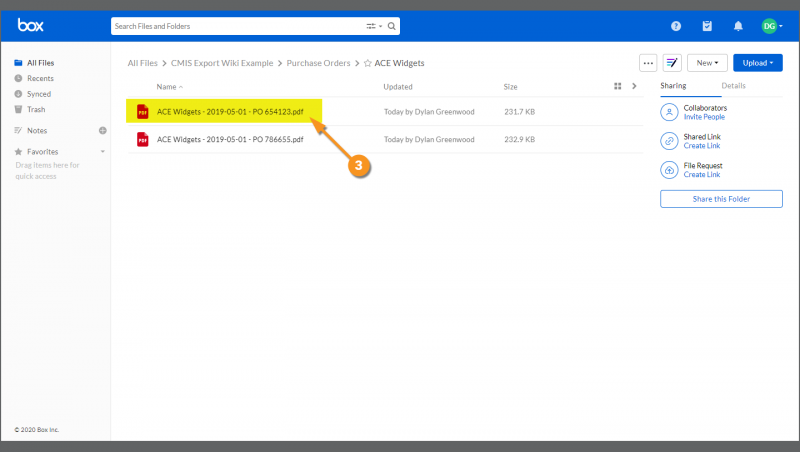Viewport: 800px width, 452px height.
Task: Click the Collaborators person icon
Action: tap(669, 112)
